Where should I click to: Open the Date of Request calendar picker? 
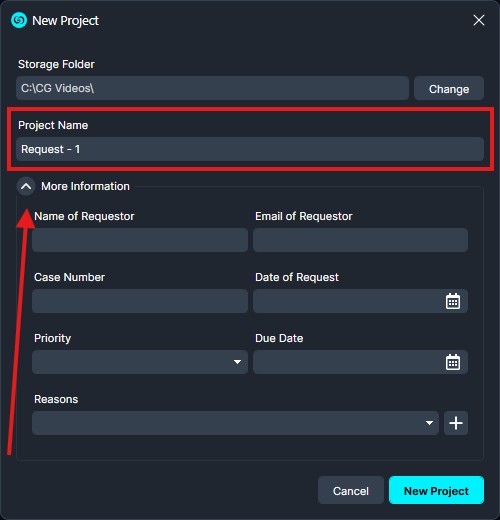tap(453, 301)
